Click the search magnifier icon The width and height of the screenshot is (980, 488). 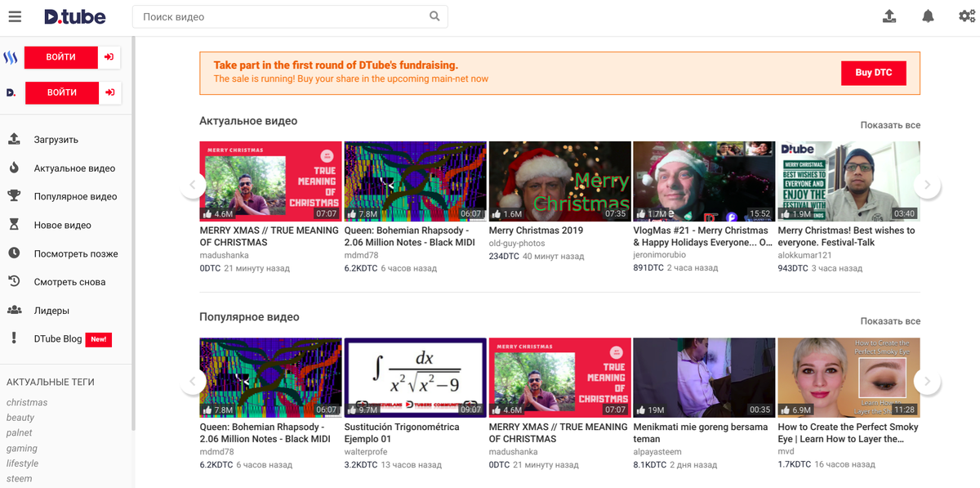coord(435,16)
